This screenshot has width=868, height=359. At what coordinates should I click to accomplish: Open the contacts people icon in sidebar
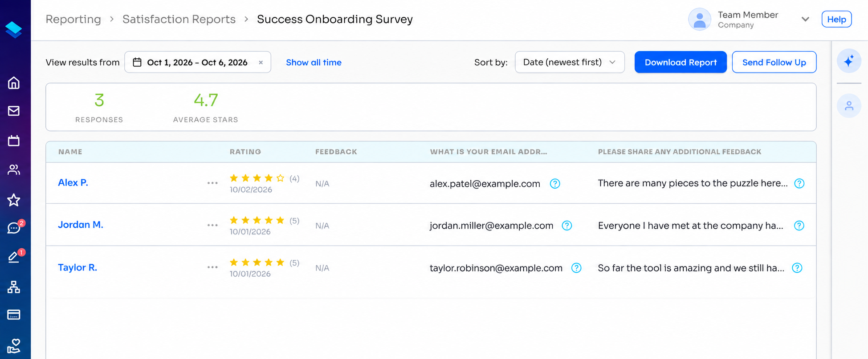[x=14, y=169]
